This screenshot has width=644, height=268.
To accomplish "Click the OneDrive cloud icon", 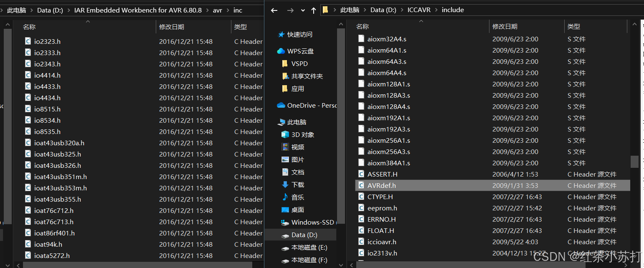I will click(x=281, y=106).
